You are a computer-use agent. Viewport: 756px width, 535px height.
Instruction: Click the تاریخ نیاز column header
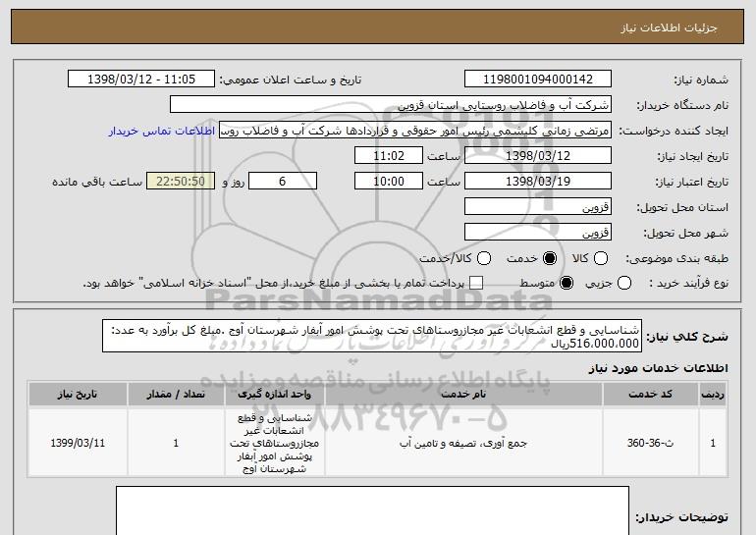pyautogui.click(x=78, y=395)
